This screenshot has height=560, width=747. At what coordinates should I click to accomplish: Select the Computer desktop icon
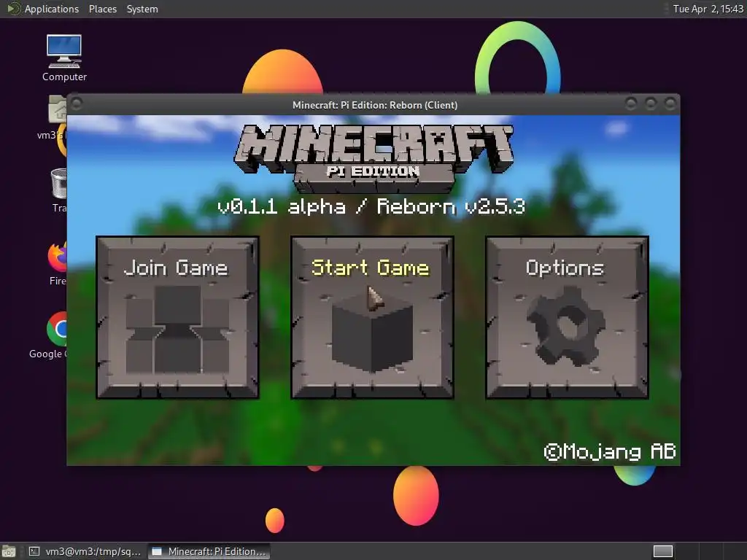64,58
